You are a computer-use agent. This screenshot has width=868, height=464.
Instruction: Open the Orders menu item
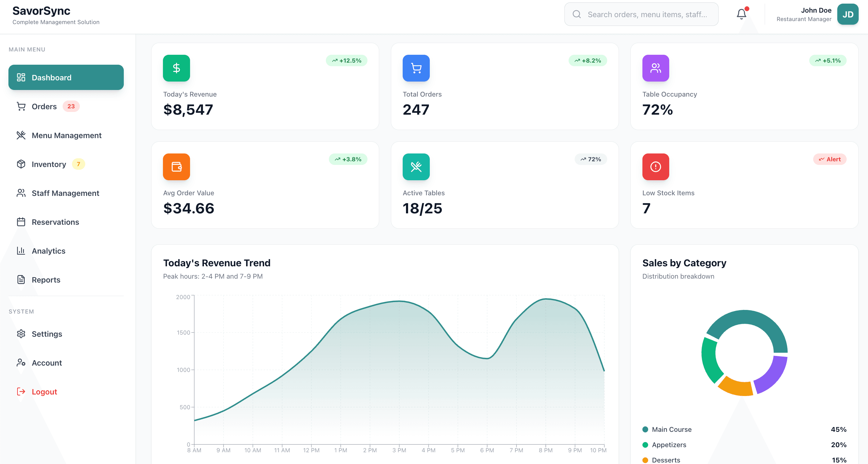coord(45,107)
